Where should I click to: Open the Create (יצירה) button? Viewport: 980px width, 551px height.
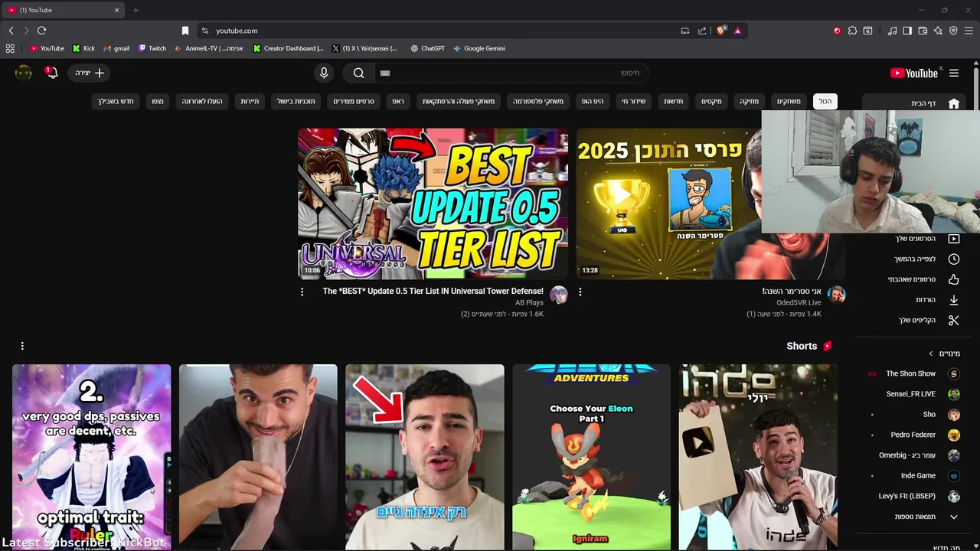click(x=90, y=73)
